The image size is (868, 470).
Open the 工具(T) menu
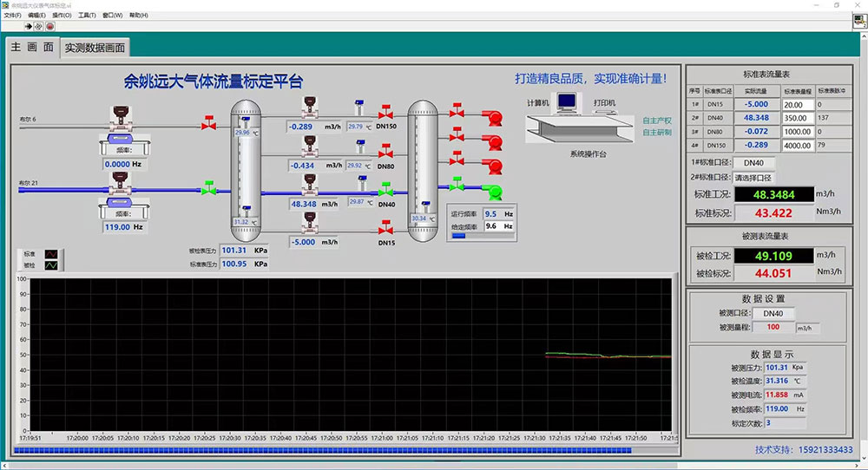coord(88,16)
